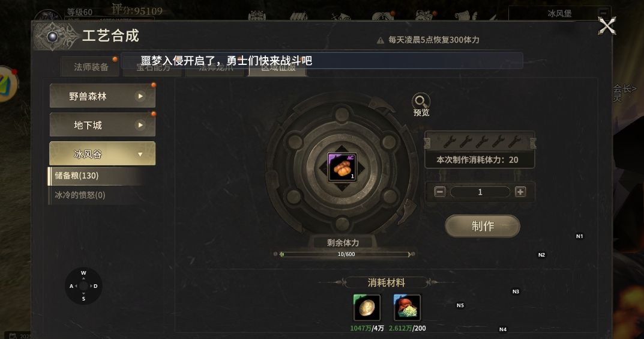Click the 预览 magnifier icon
The height and width of the screenshot is (339, 644).
click(x=421, y=101)
